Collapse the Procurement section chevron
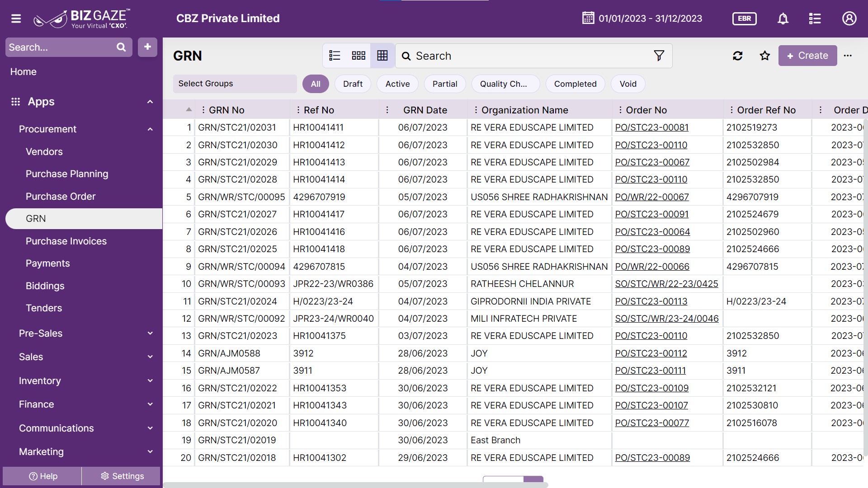 pyautogui.click(x=150, y=129)
